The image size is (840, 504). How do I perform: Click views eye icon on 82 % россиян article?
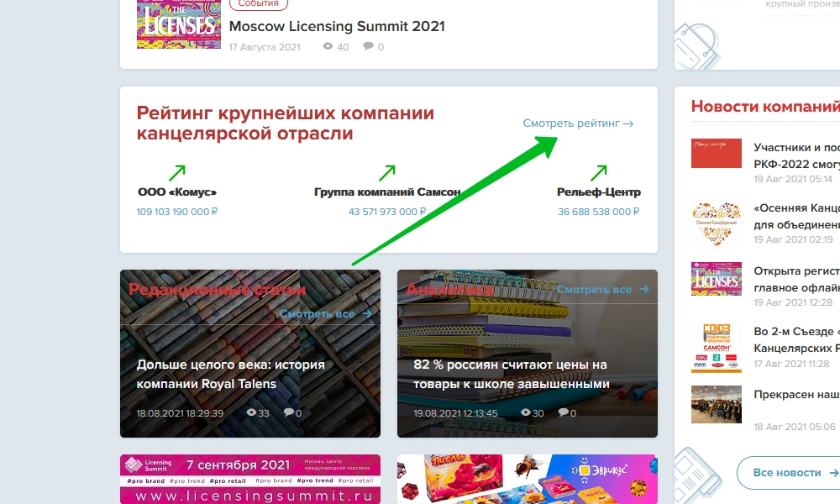[526, 412]
